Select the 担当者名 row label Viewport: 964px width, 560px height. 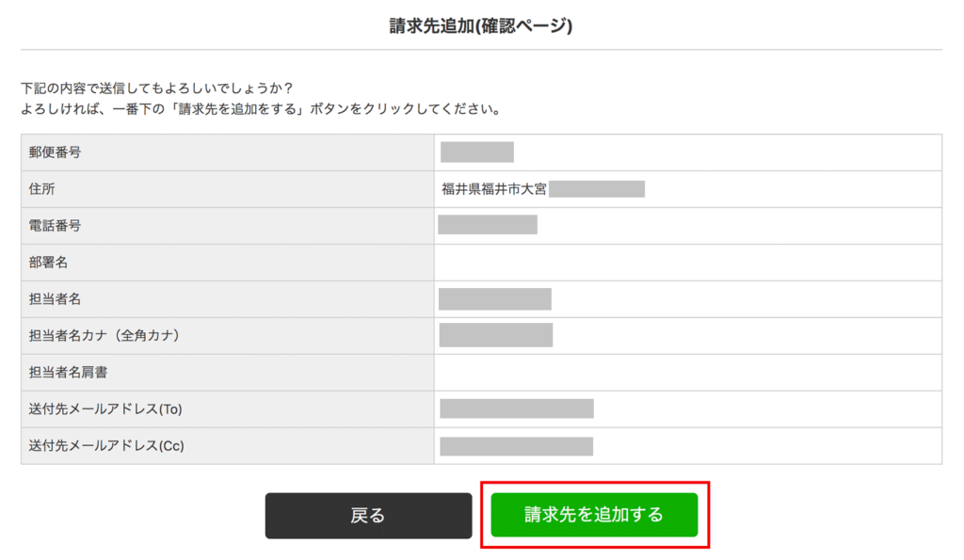point(55,299)
